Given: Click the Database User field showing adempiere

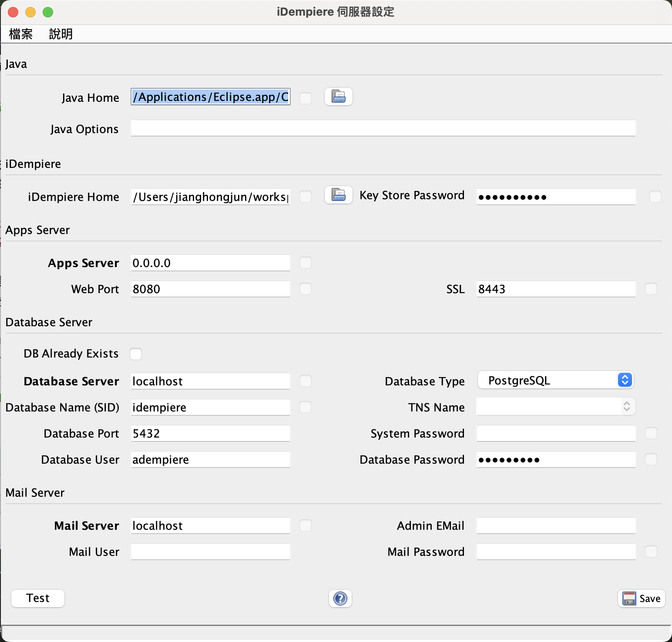Looking at the screenshot, I should pos(211,459).
